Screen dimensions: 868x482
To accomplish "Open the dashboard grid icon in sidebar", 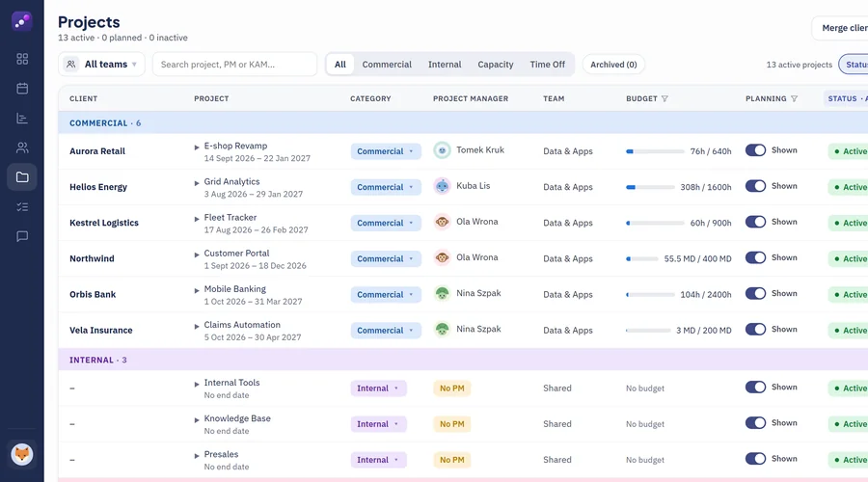I will [x=22, y=59].
